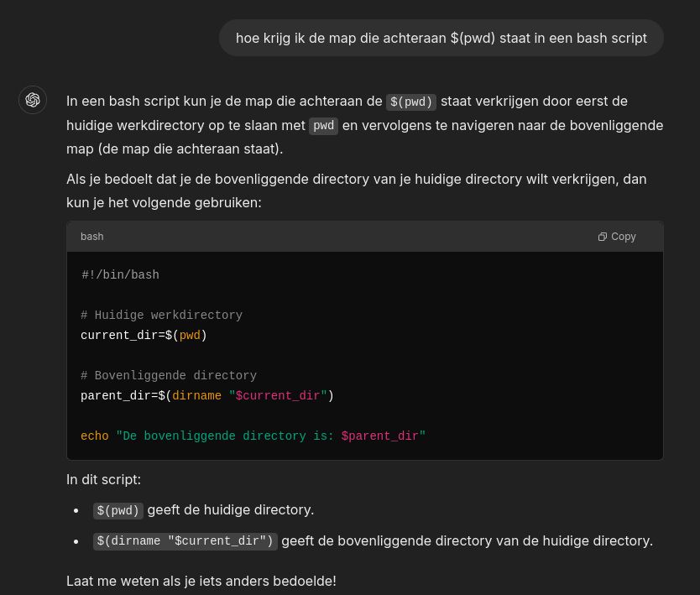Click paragraph starting 'Als je bedoelt dat'

[357, 191]
